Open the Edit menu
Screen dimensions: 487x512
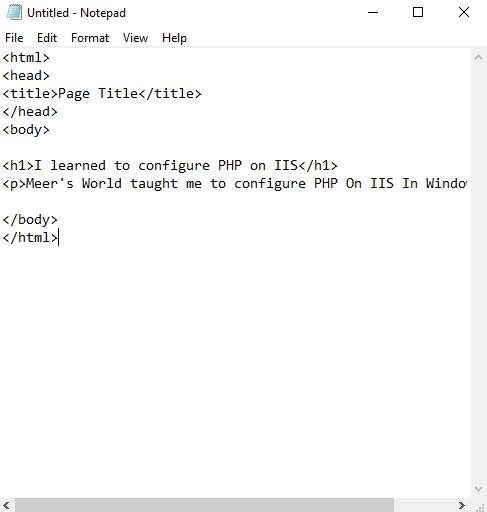[47, 38]
